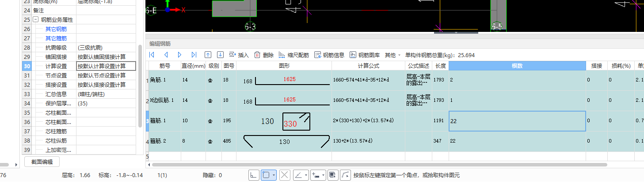Open offset point dropdown arrow
The image size is (644, 182).
click(323, 175)
